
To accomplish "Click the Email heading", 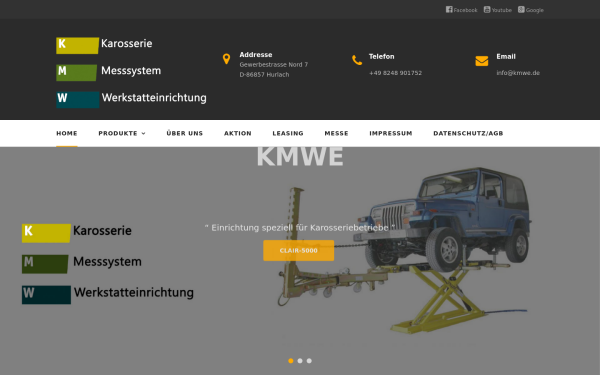I will pyautogui.click(x=506, y=56).
